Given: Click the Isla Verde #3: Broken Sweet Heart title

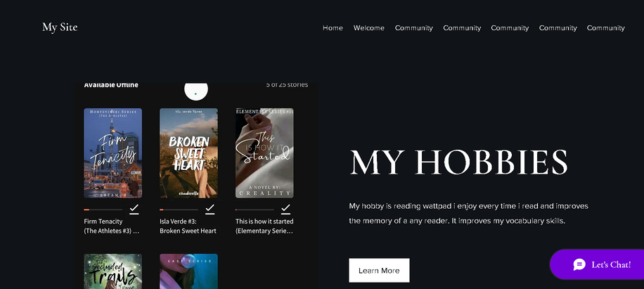Looking at the screenshot, I should (188, 226).
